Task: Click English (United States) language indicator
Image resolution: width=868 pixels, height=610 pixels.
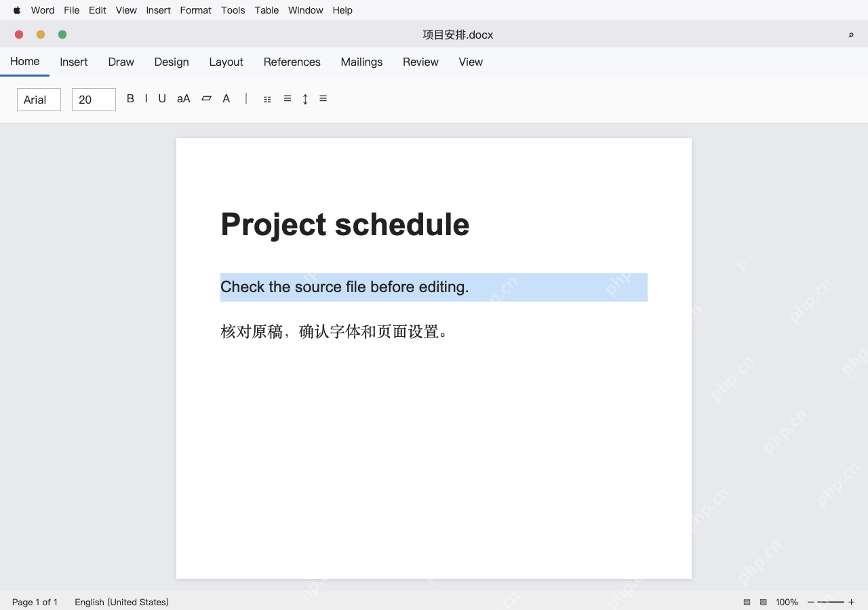Action: pyautogui.click(x=121, y=602)
